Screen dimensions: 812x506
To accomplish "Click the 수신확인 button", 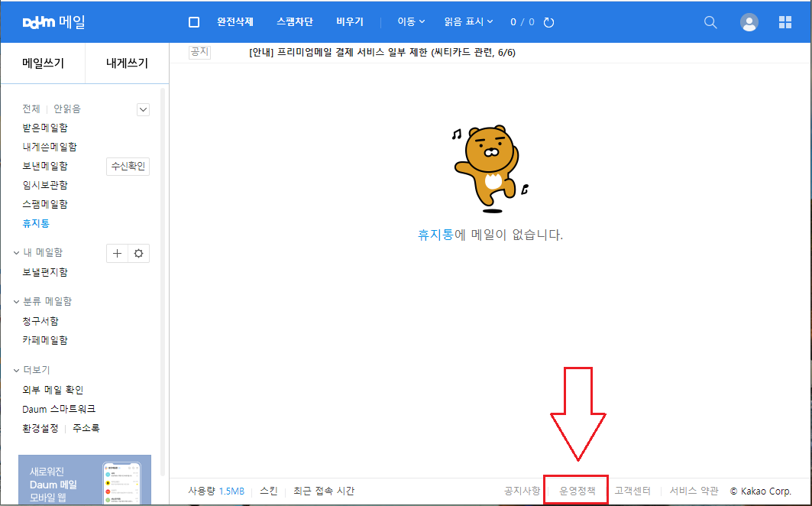I will [x=128, y=167].
